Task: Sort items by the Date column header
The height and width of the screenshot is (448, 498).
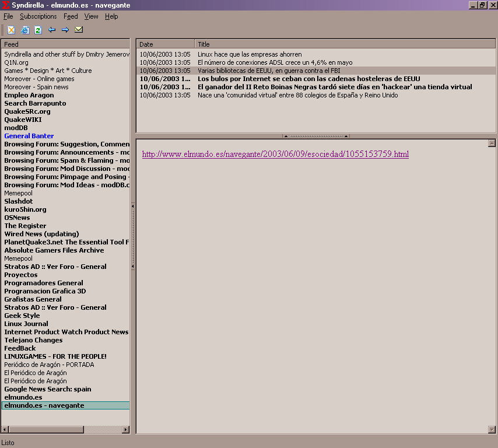Action: 165,44
